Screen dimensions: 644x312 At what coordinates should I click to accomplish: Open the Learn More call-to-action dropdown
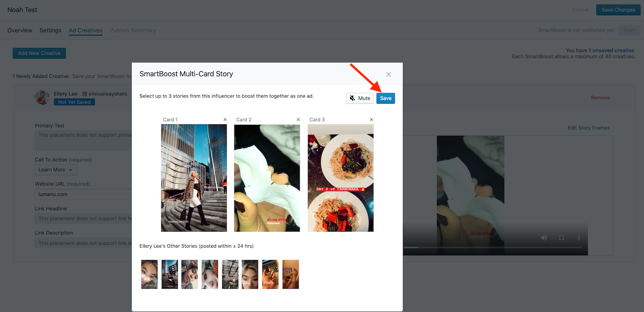pyautogui.click(x=56, y=170)
